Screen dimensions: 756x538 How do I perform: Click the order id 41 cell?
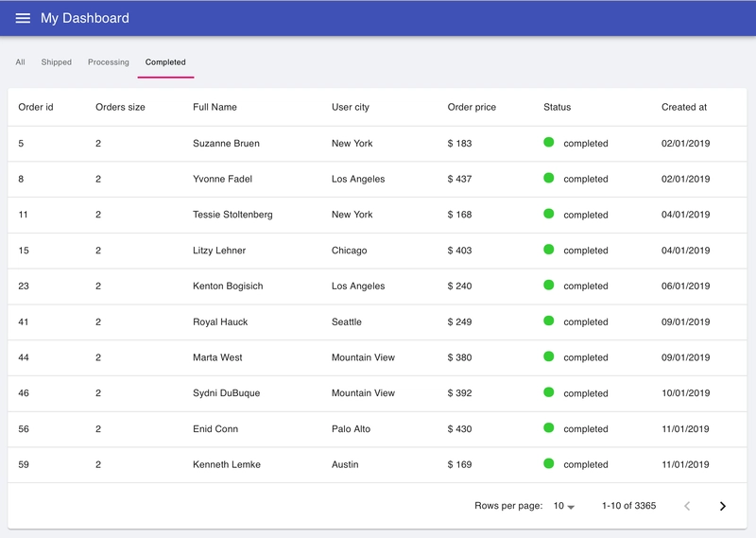click(23, 321)
